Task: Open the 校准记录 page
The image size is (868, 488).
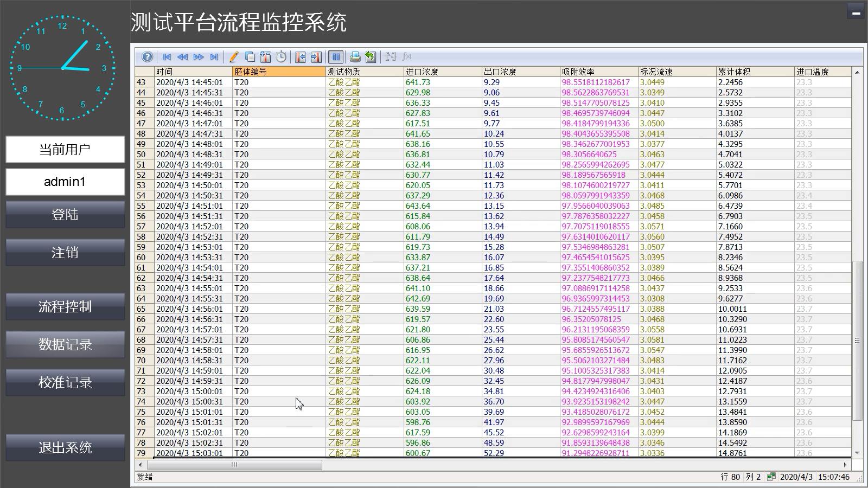Action: tap(65, 383)
